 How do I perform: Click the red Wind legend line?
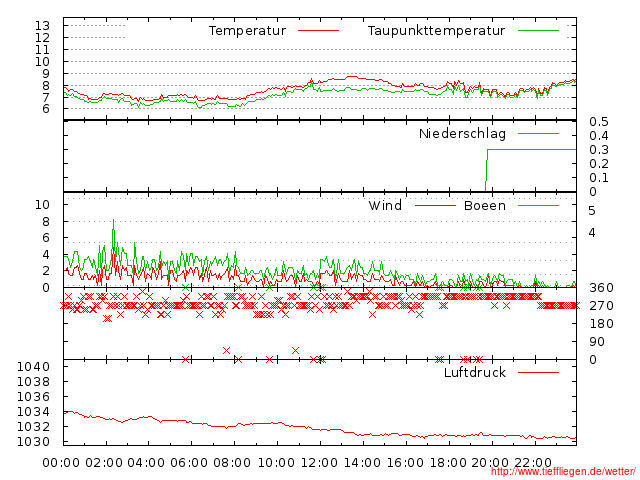[x=435, y=205]
